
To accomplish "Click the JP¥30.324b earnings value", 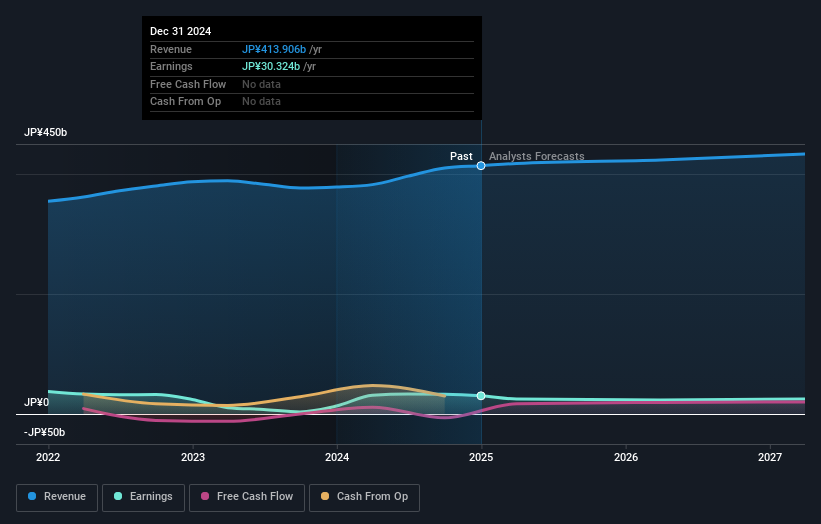I will pos(271,66).
